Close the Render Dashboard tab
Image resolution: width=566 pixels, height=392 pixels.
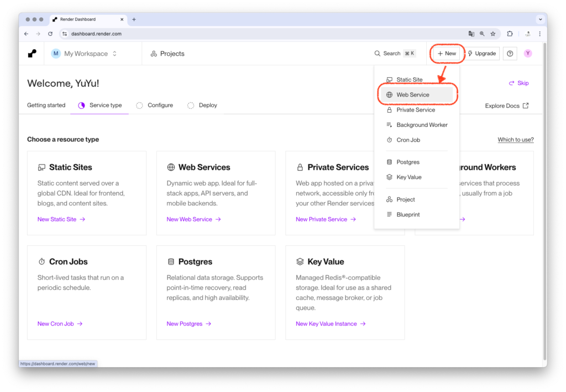point(122,19)
